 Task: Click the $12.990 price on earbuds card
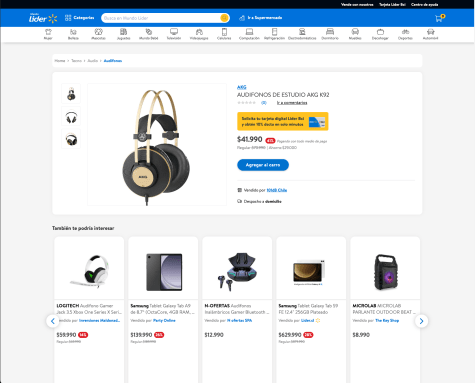tap(214, 335)
